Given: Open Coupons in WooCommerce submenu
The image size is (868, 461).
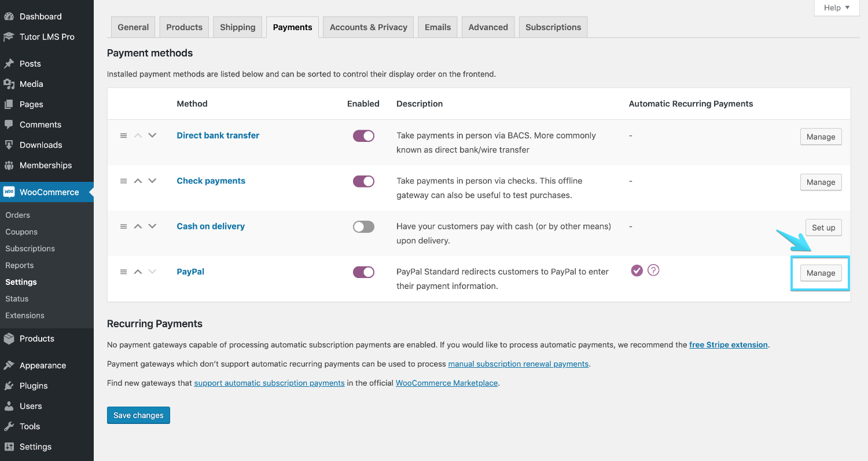Looking at the screenshot, I should pyautogui.click(x=21, y=232).
